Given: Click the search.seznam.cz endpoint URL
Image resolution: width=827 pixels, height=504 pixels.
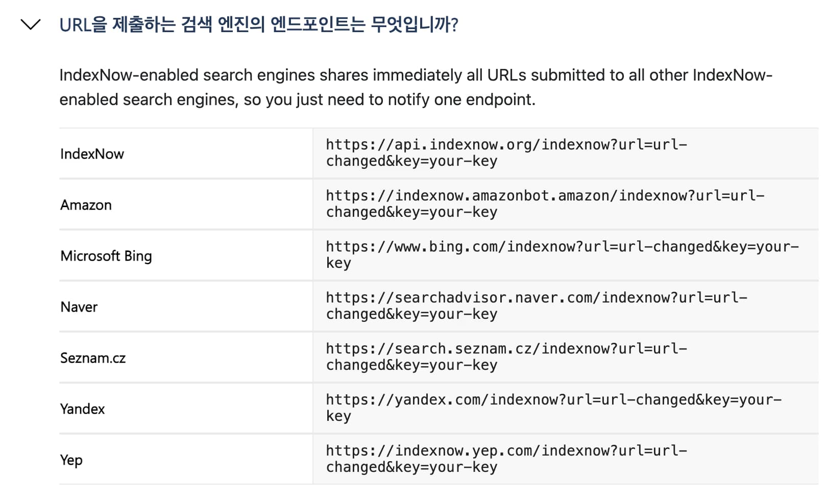Looking at the screenshot, I should 505,356.
